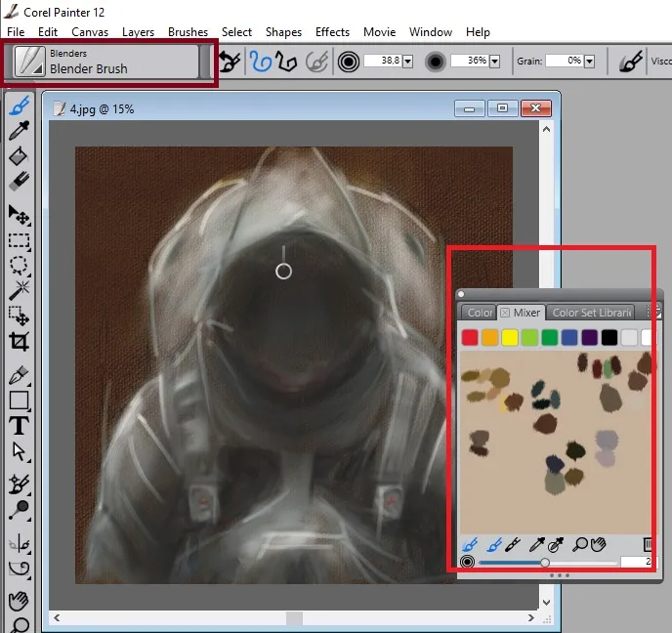Select the Shape Selection arrow tool

(x=19, y=451)
